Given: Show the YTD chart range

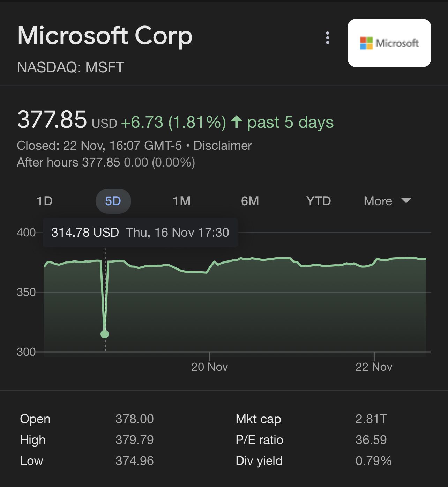Looking at the screenshot, I should point(318,201).
